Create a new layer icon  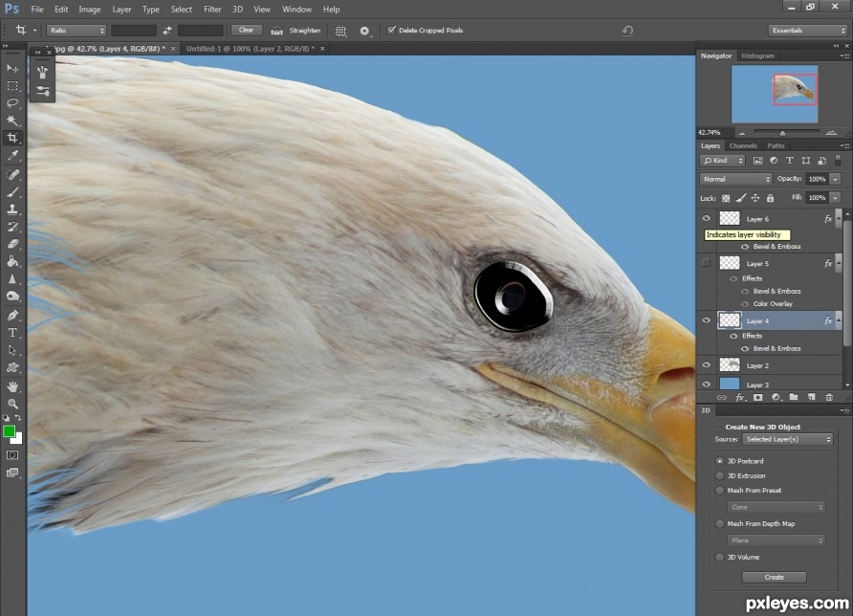point(811,397)
